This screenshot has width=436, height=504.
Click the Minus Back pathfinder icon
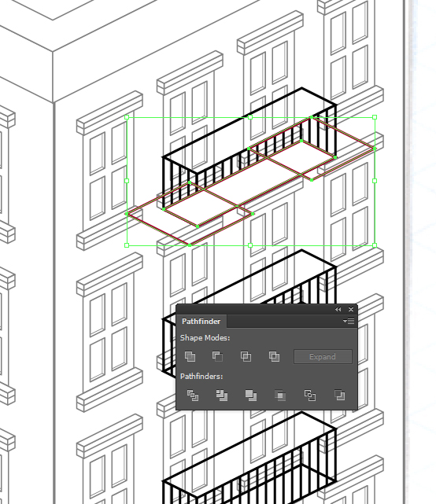pos(339,395)
